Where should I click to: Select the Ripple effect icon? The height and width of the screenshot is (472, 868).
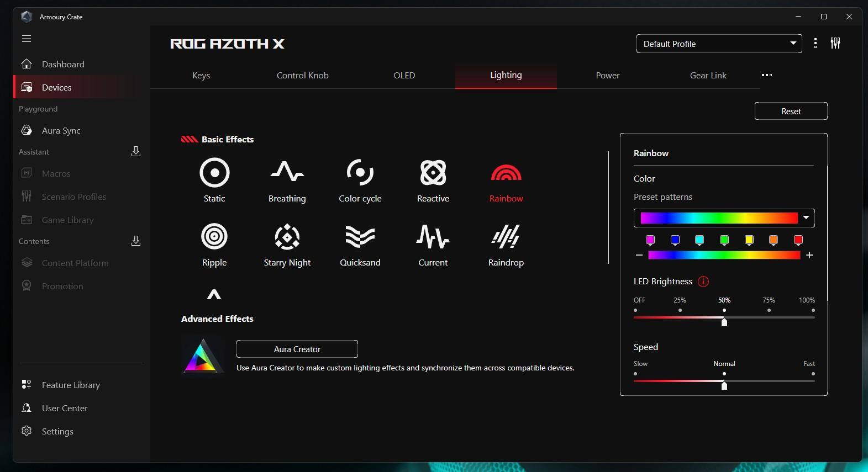coord(214,237)
